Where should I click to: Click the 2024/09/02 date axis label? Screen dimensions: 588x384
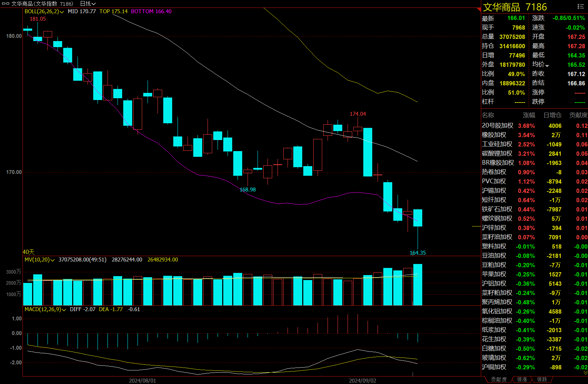363,380
